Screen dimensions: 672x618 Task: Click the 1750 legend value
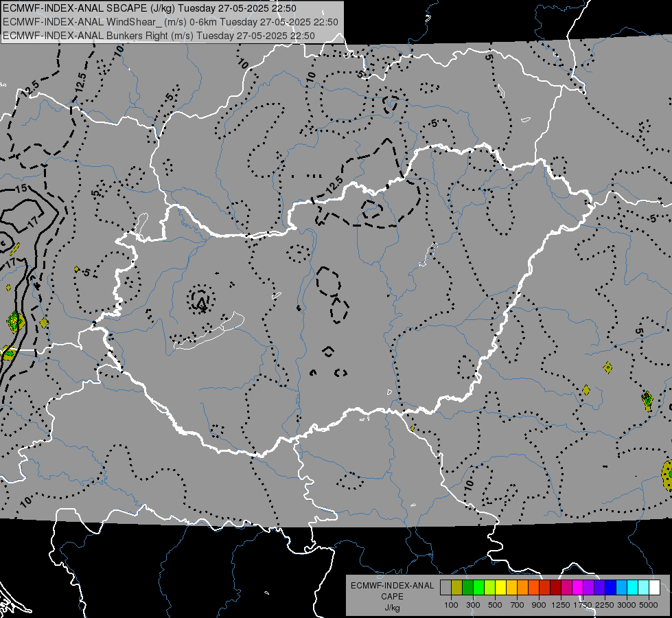tap(583, 605)
